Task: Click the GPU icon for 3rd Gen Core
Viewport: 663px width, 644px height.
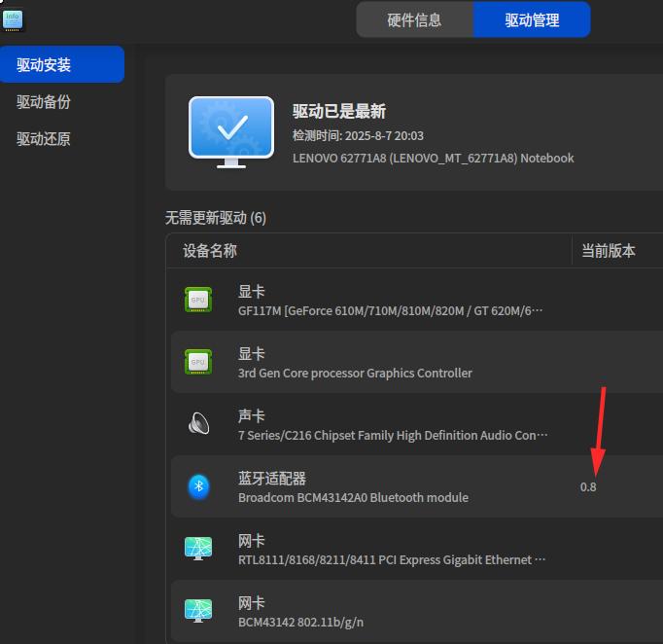Action: point(198,362)
